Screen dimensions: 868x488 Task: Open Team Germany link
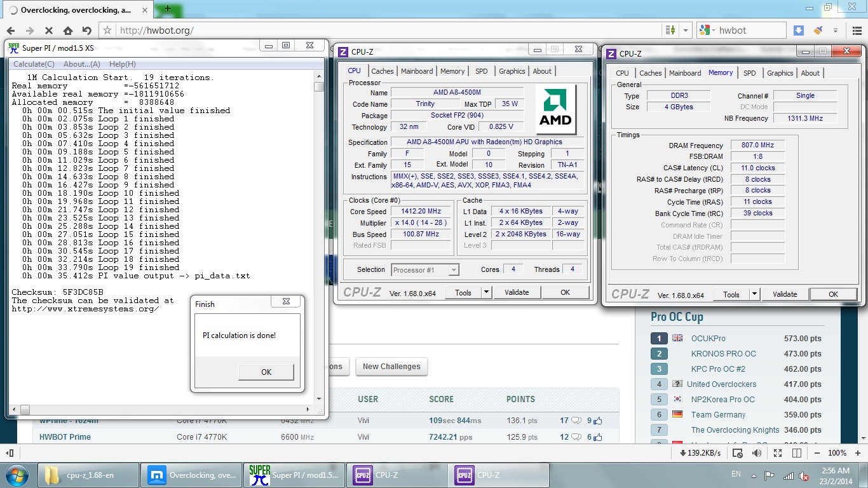coord(718,415)
